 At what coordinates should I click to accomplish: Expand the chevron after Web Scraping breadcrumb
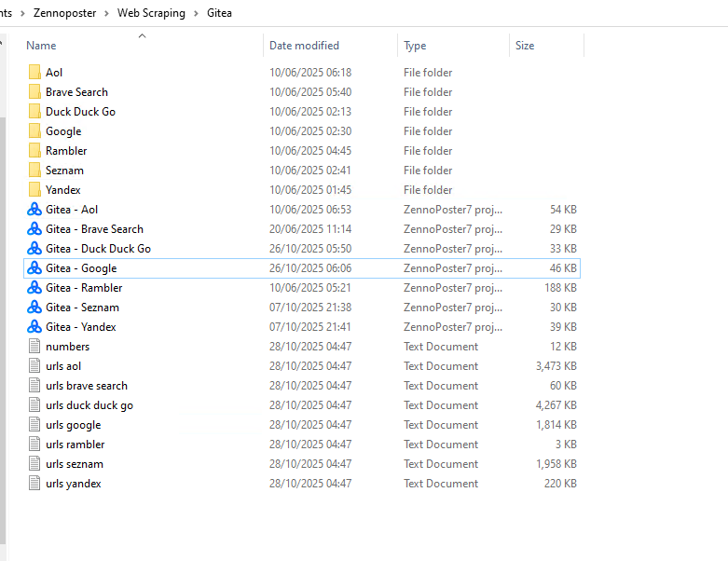[x=196, y=13]
